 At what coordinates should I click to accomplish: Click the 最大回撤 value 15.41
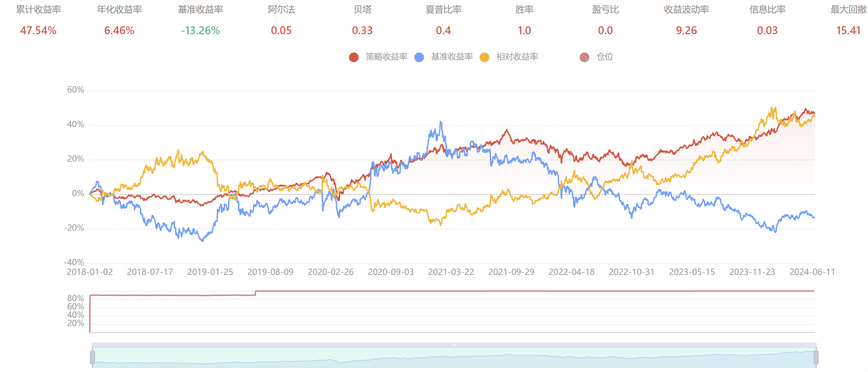coord(848,30)
